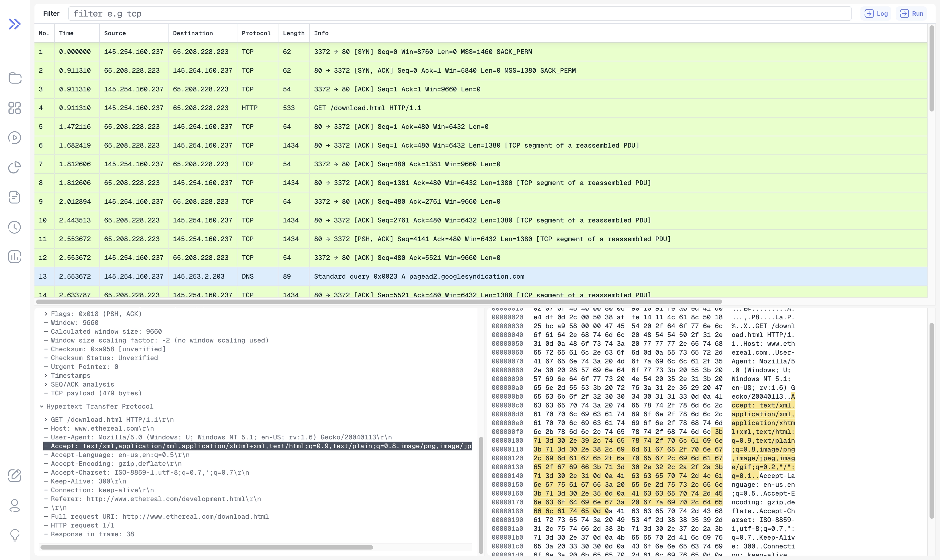The height and width of the screenshot is (560, 940).
Task: Expand the sidebar with double-chevron icon
Action: click(14, 24)
